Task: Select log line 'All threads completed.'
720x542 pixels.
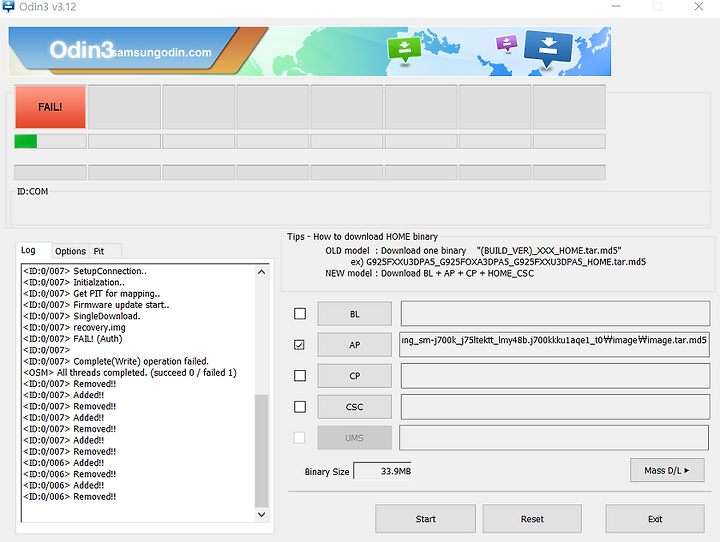Action: click(130, 373)
